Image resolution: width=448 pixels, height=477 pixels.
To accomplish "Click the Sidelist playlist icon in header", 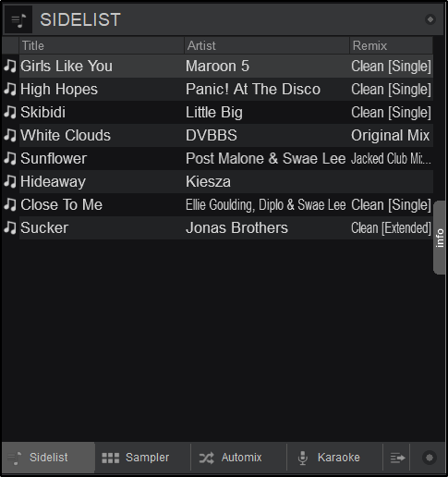I will [x=18, y=19].
